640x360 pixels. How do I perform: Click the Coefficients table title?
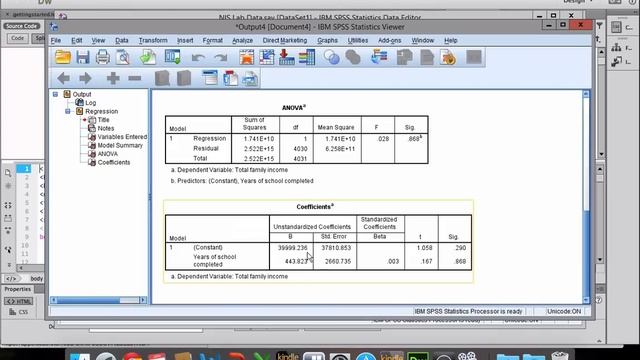tap(315, 207)
